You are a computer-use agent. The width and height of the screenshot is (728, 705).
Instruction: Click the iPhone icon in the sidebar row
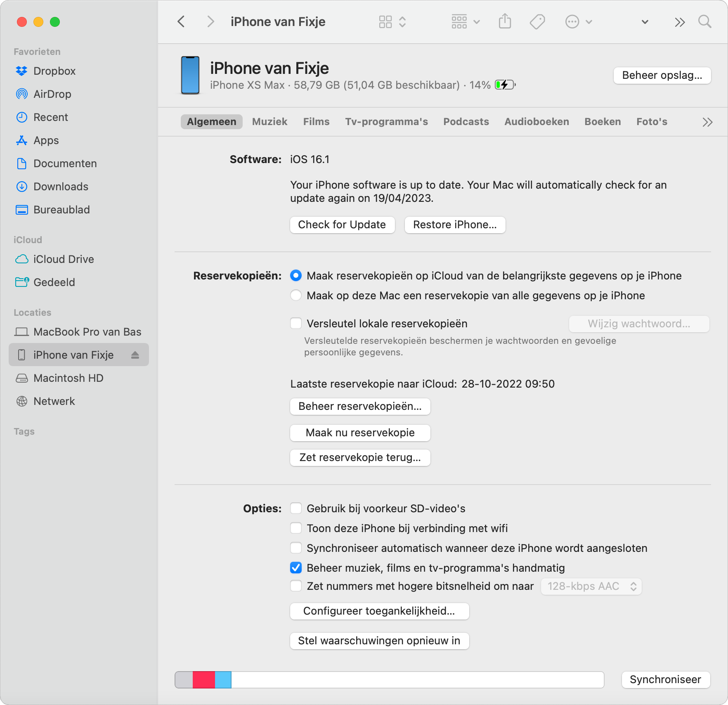coord(21,355)
